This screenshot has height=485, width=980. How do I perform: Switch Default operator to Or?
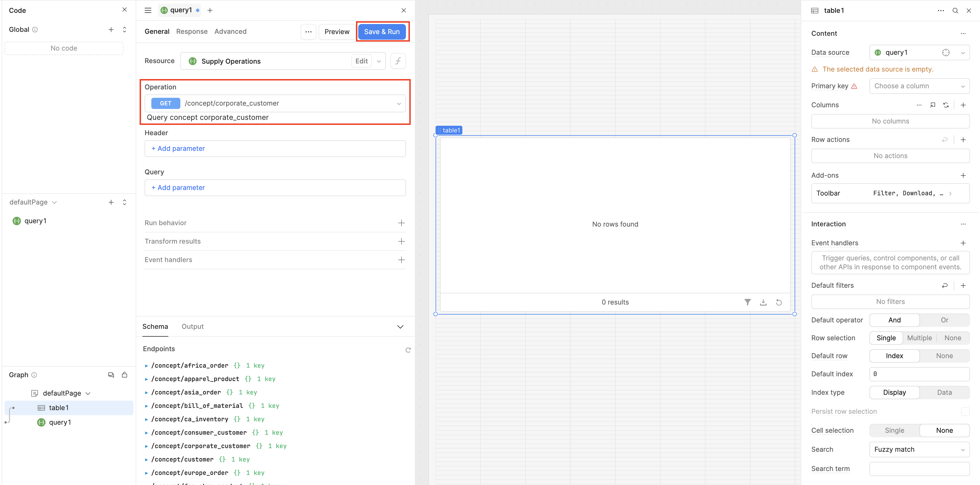point(945,320)
